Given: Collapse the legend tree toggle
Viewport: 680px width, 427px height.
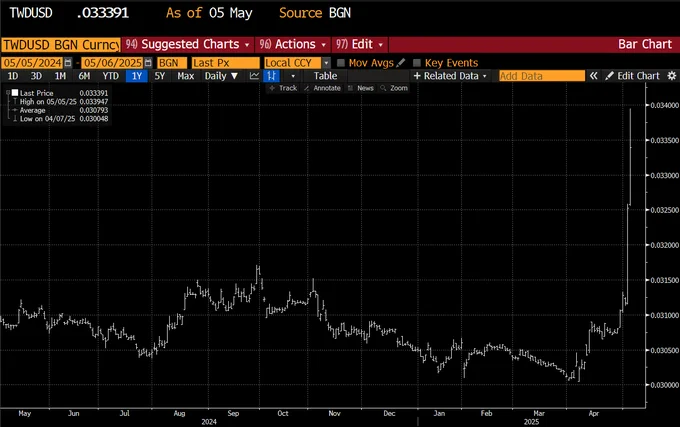Looking at the screenshot, I should coord(8,93).
